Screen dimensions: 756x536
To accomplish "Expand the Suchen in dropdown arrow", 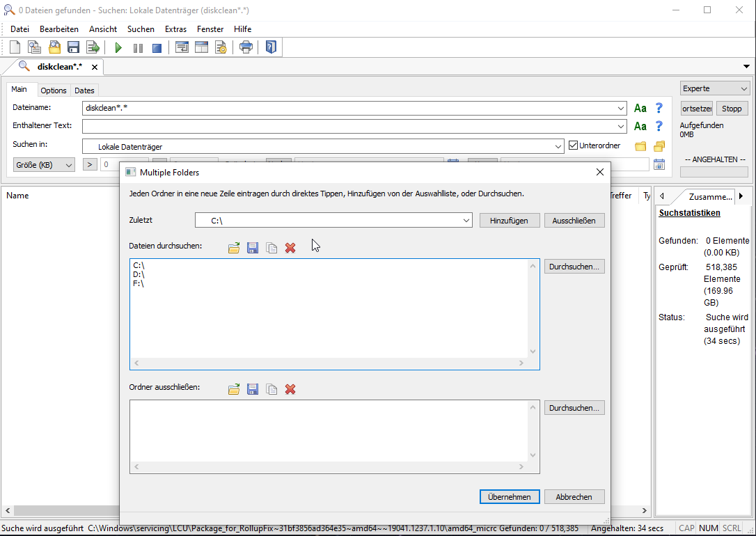I will tap(558, 147).
